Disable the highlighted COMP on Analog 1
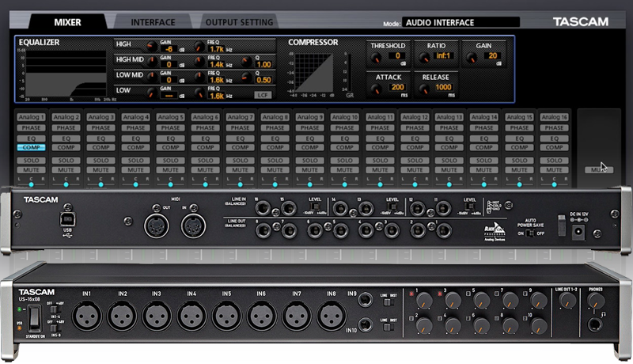633x364 pixels. point(31,147)
